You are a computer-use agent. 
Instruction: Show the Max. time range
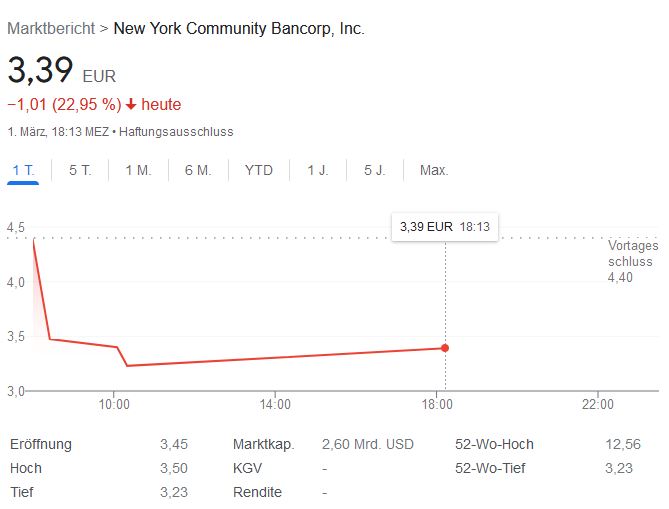click(434, 170)
